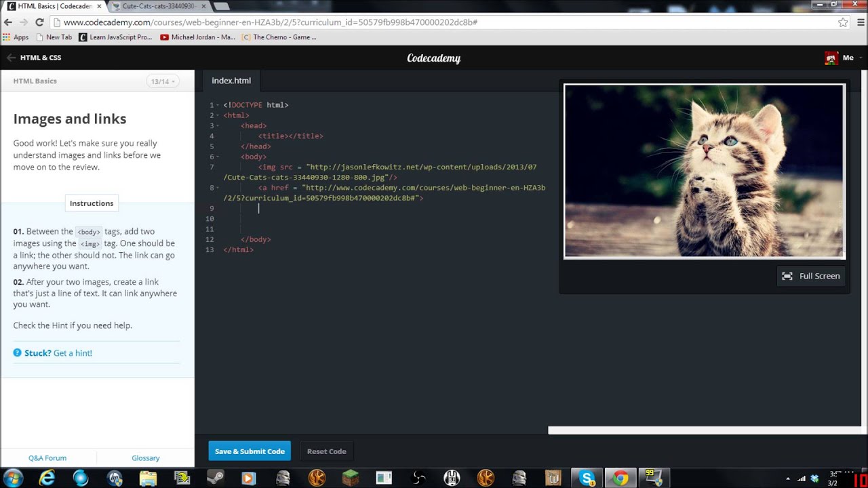Open Steam from the taskbar
This screenshot has width=868, height=488.
(x=215, y=478)
